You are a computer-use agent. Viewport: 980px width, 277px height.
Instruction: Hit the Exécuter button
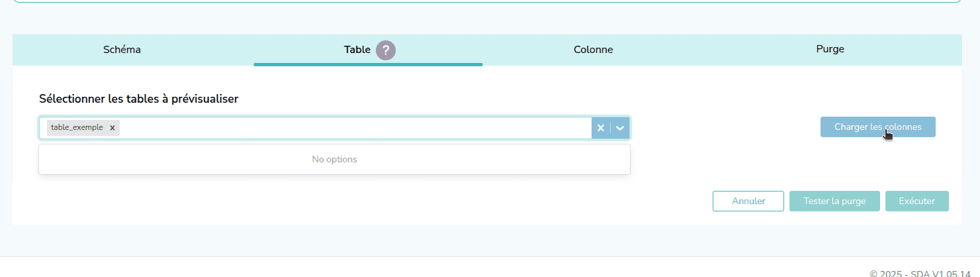click(916, 201)
